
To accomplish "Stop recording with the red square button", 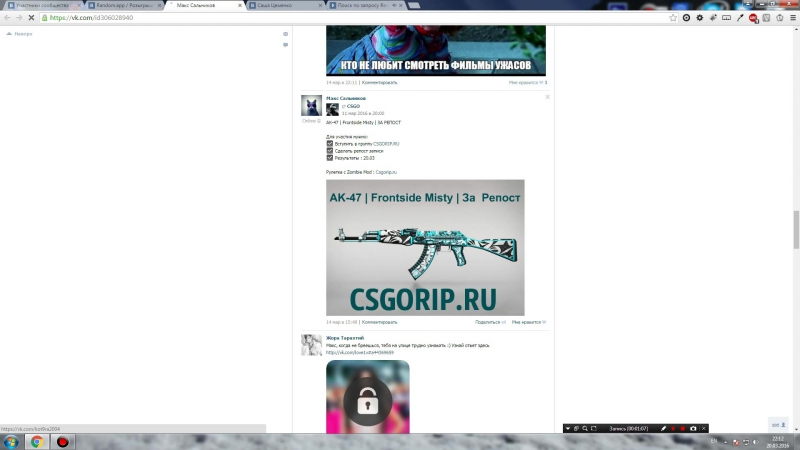I will (x=683, y=429).
